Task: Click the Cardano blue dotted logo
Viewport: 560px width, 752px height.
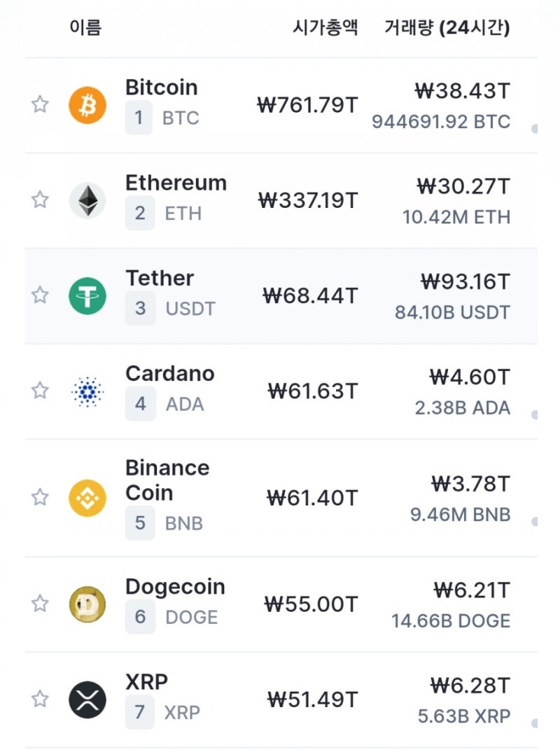Action: point(87,391)
